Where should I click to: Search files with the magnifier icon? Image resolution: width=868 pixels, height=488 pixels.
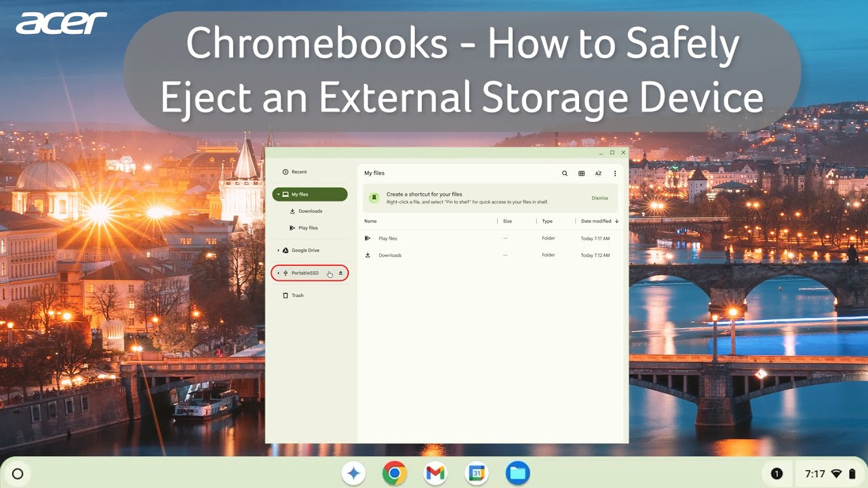pos(565,174)
